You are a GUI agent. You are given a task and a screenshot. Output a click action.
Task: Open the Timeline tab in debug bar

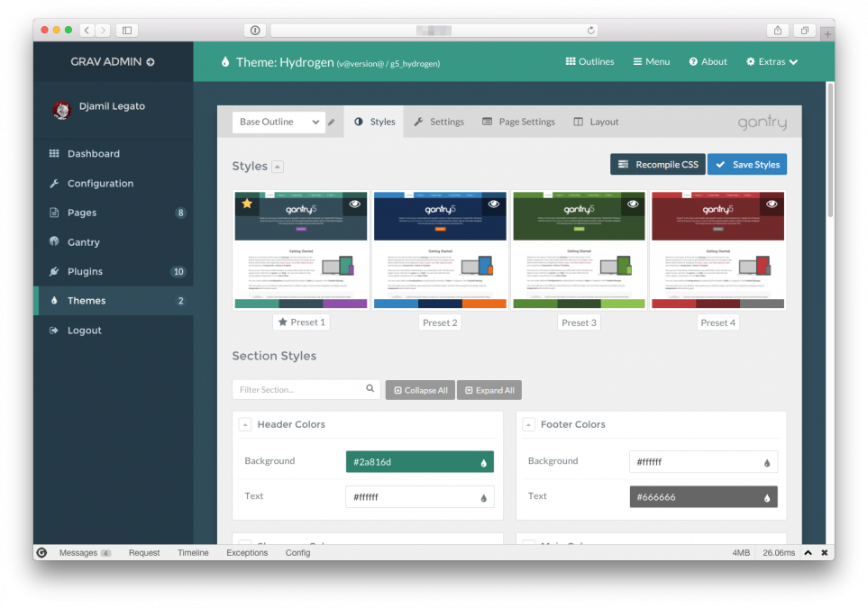(x=193, y=553)
